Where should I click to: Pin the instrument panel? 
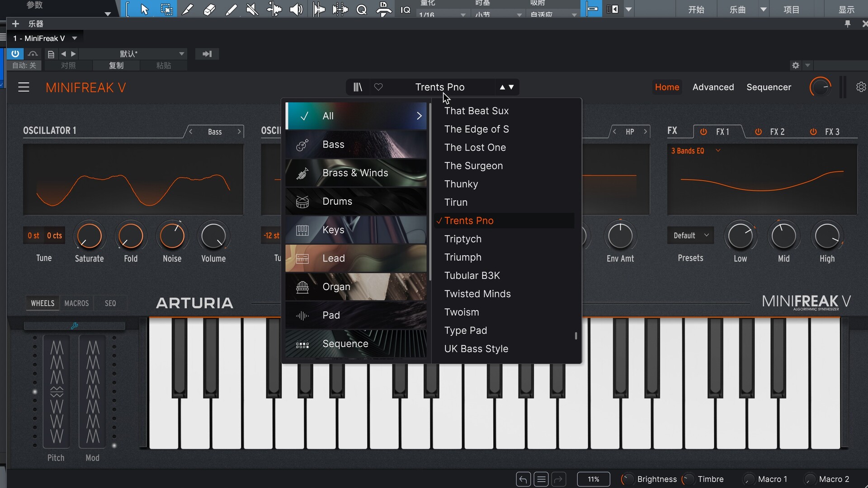(x=848, y=23)
